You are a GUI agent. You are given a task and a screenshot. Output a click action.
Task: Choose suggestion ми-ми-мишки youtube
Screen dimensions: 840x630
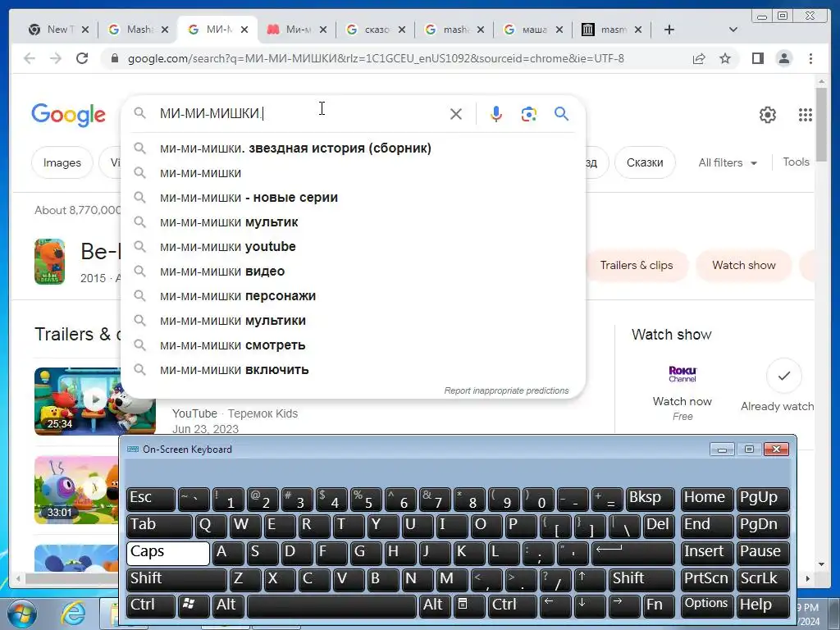(354, 246)
